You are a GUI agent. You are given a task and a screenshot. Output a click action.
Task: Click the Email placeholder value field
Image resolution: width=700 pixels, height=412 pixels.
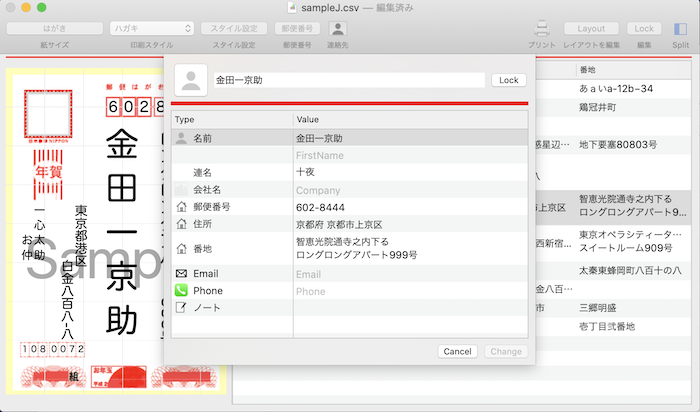coord(410,274)
